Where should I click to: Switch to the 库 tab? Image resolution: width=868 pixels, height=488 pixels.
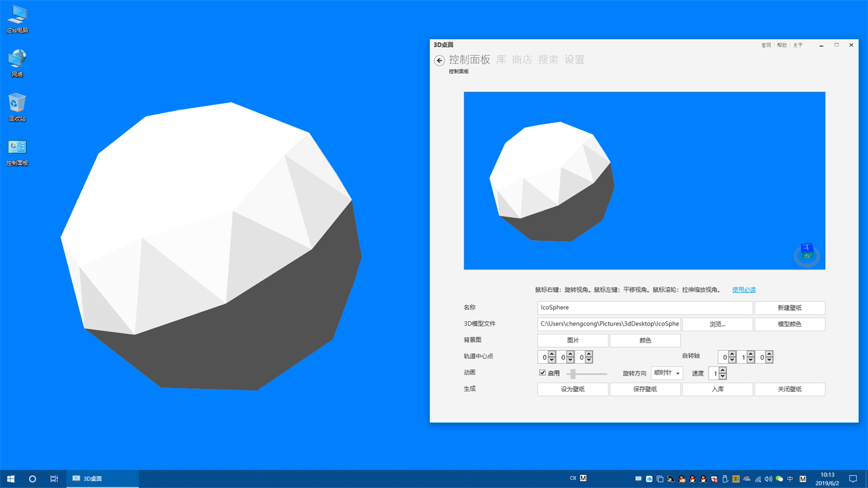point(500,59)
